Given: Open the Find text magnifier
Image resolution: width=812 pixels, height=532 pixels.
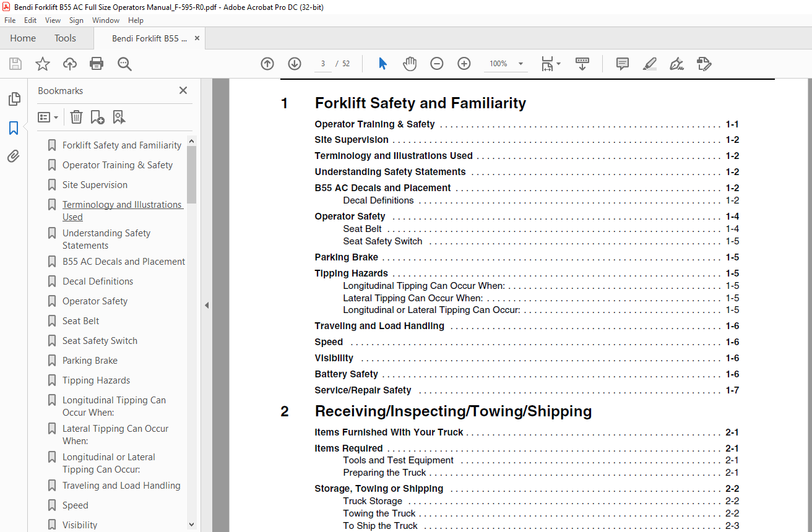Looking at the screenshot, I should pyautogui.click(x=124, y=64).
